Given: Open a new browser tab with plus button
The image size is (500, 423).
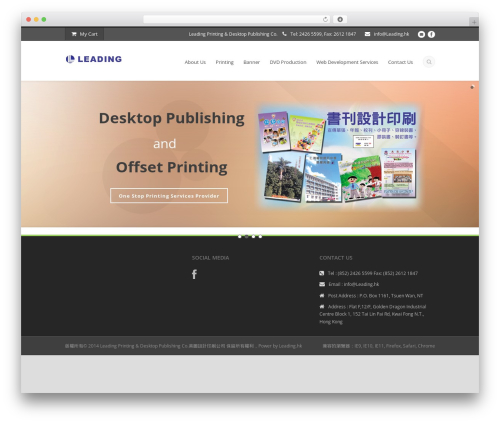Looking at the screenshot, I should coord(474,22).
